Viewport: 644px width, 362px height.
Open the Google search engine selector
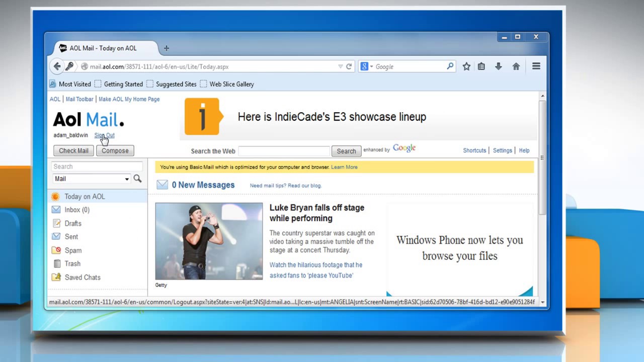coord(366,66)
